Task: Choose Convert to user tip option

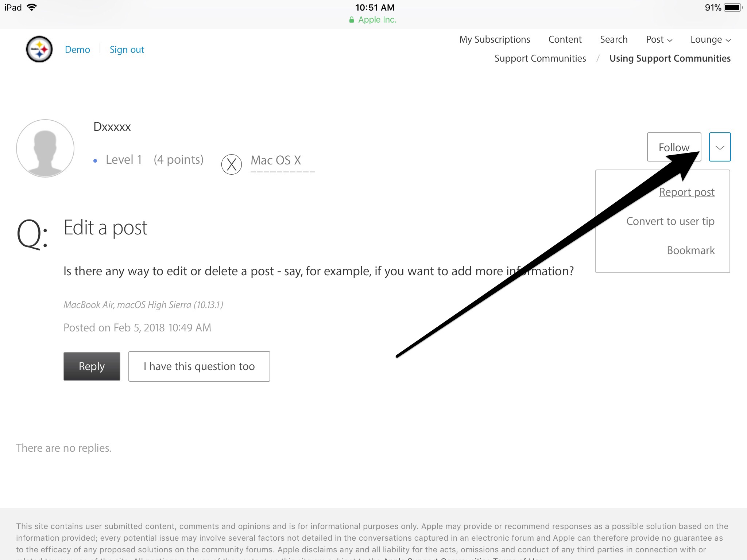Action: (670, 221)
